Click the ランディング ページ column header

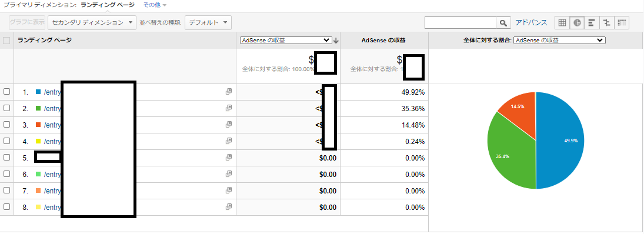[x=45, y=40]
